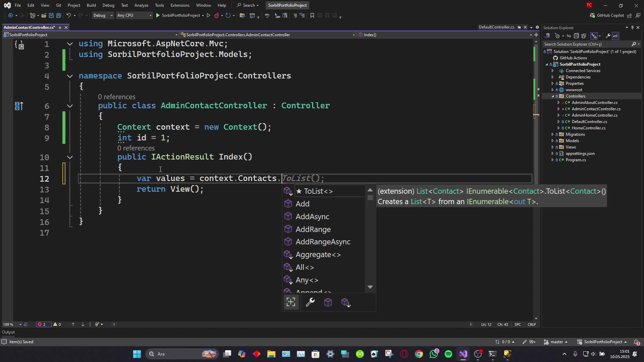The width and height of the screenshot is (644, 362).
Task: Expand the Views folder node
Action: point(553,147)
